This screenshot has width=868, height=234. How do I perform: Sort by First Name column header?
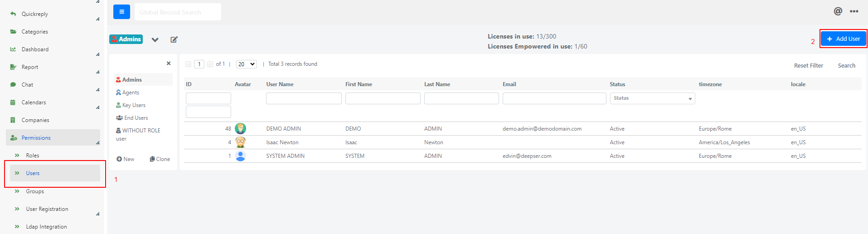click(359, 84)
